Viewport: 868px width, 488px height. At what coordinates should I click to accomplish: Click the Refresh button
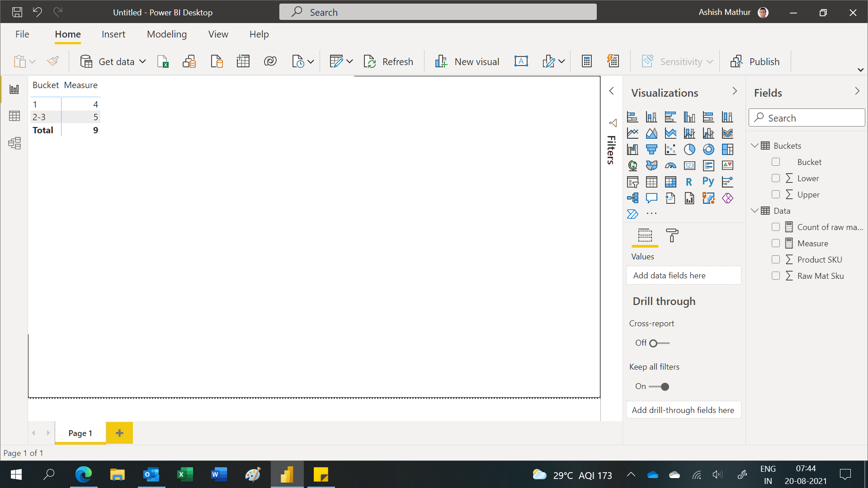tap(388, 61)
